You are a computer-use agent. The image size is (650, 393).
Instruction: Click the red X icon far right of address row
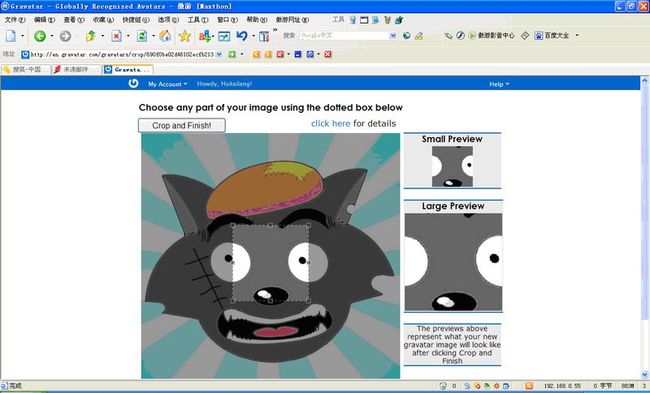click(x=328, y=54)
